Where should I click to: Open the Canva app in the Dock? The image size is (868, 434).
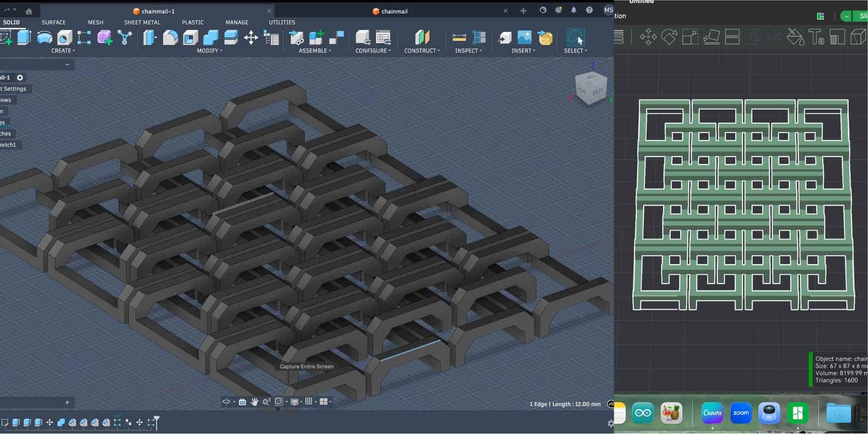pyautogui.click(x=713, y=413)
